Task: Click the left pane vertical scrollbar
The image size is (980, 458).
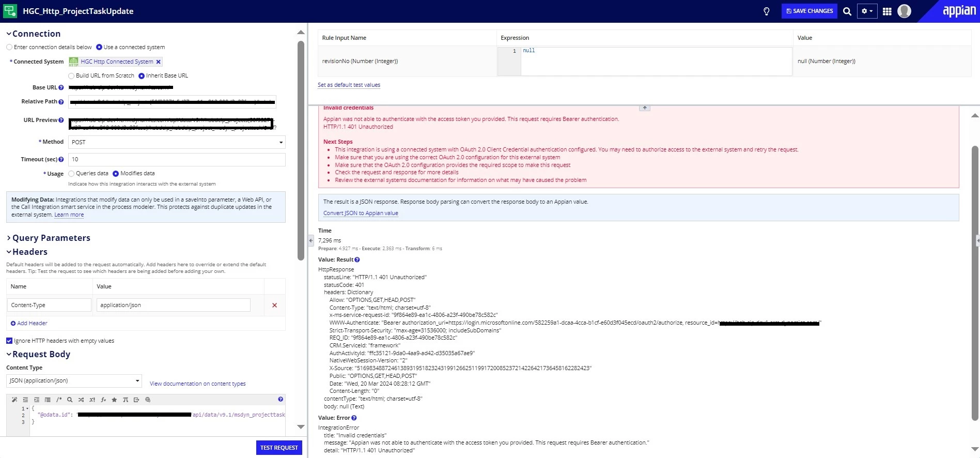Action: (301, 150)
